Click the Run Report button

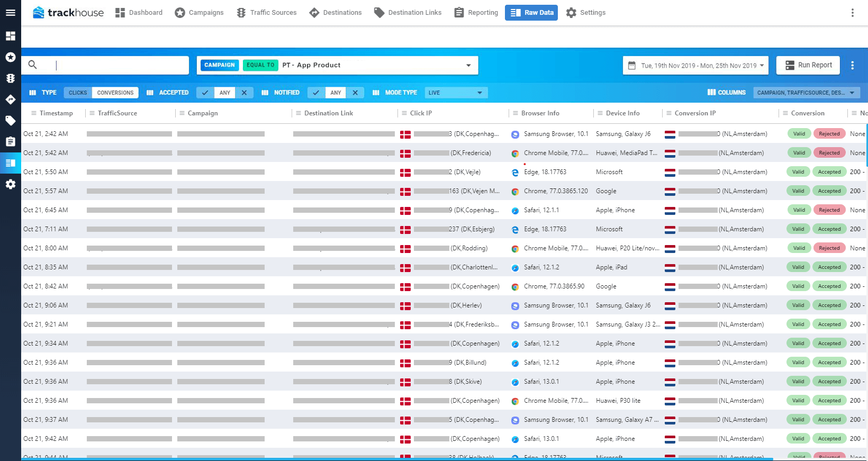(x=808, y=65)
